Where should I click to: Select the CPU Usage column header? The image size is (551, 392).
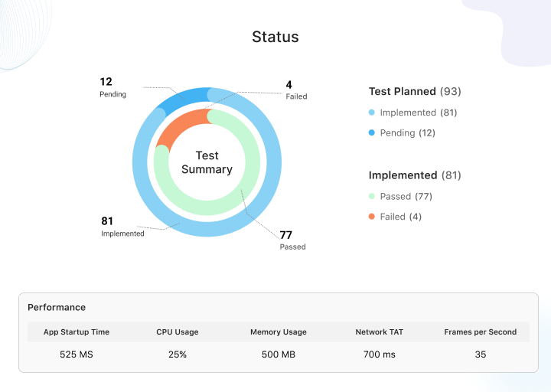(178, 332)
